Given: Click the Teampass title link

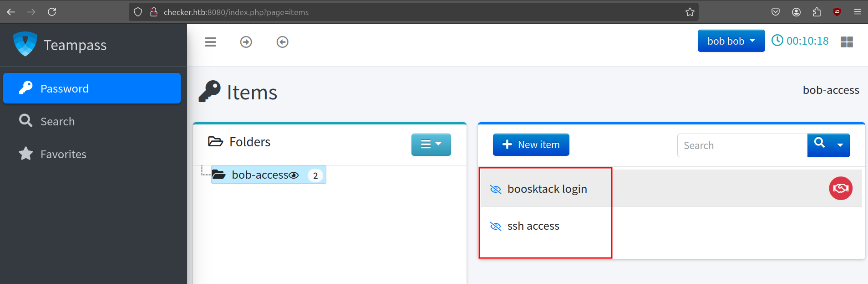Looking at the screenshot, I should 75,45.
